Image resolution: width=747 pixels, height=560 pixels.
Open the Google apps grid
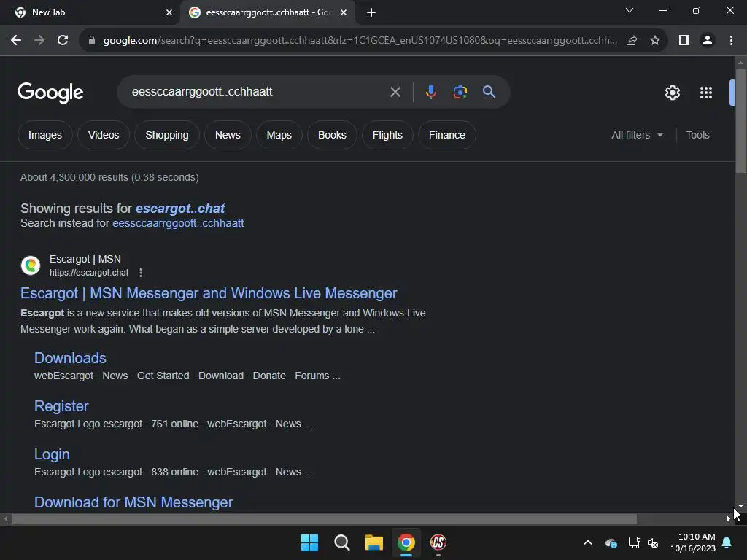(x=706, y=93)
